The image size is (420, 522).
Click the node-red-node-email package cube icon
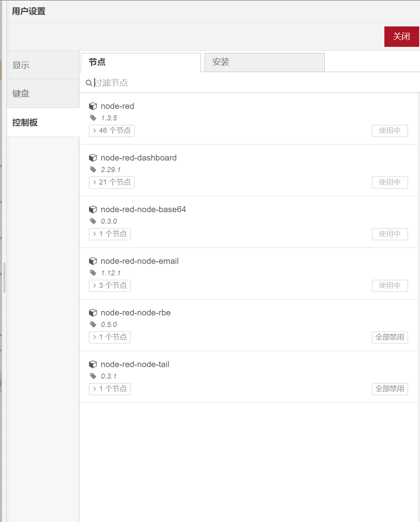(93, 261)
